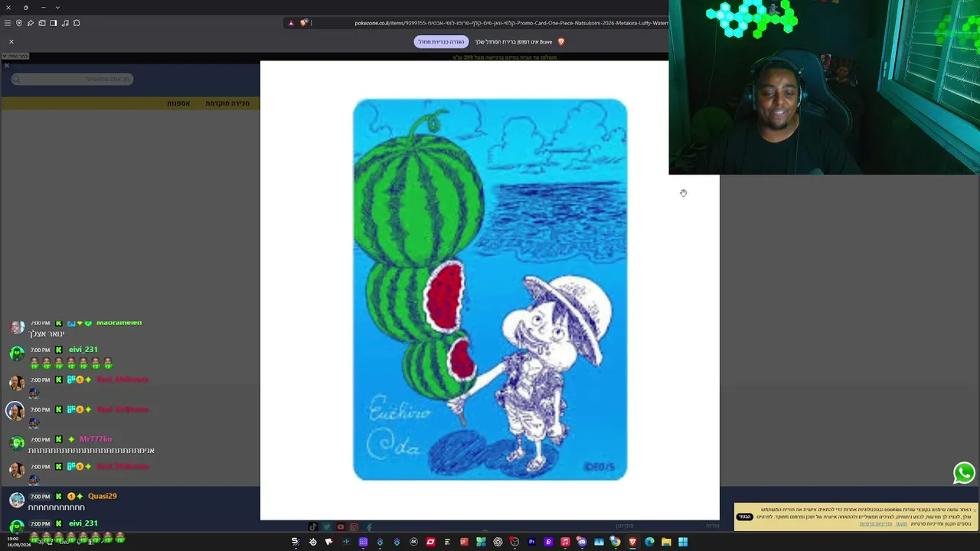The height and width of the screenshot is (551, 980).
Task: Open the Brave main menu hamburger icon
Action: tap(8, 23)
